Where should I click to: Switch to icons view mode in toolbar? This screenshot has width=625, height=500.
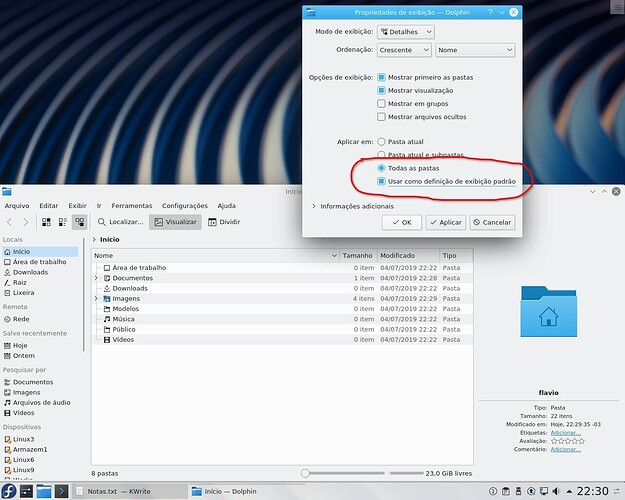[x=47, y=222]
